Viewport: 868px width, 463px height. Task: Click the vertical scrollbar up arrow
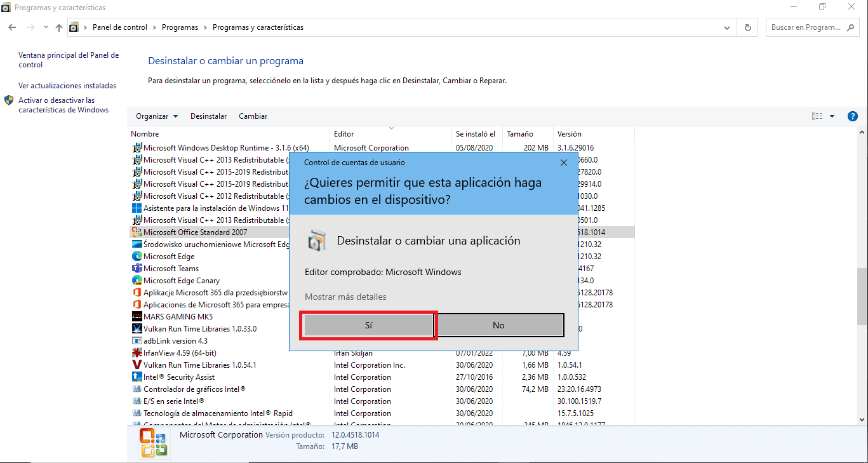[862, 132]
